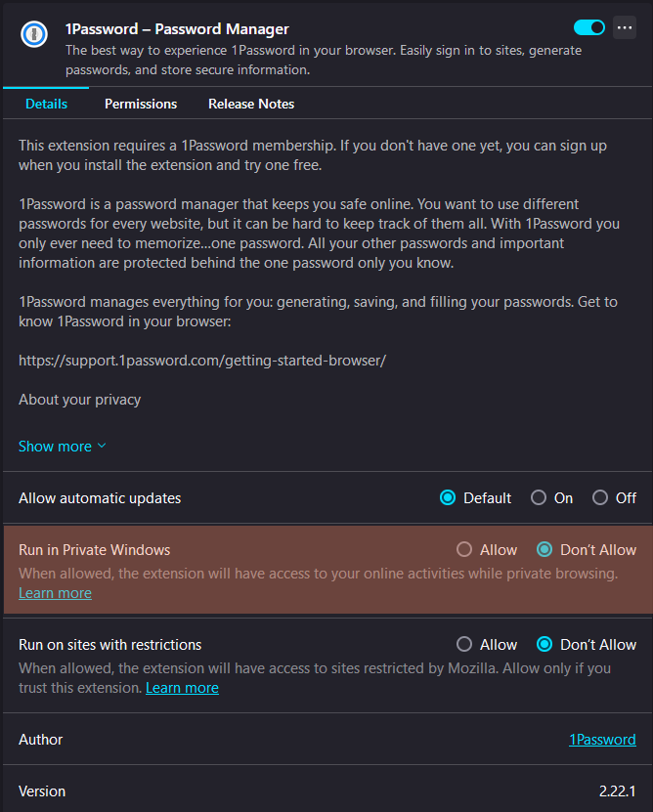Image resolution: width=653 pixels, height=812 pixels.
Task: Open the Permissions tab
Action: (x=141, y=104)
